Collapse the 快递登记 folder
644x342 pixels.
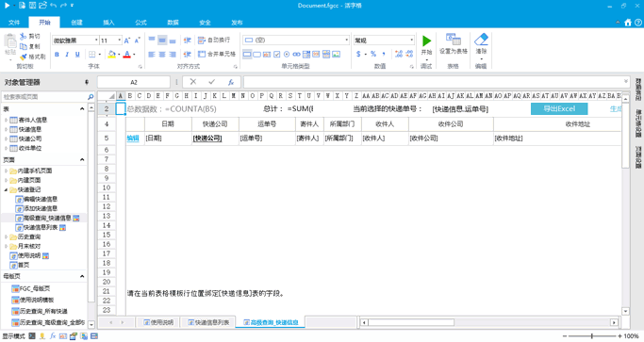click(x=7, y=189)
